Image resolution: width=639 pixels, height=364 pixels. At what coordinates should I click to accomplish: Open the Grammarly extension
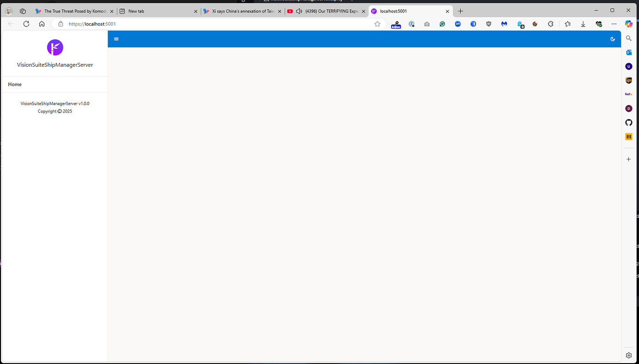(x=442, y=24)
